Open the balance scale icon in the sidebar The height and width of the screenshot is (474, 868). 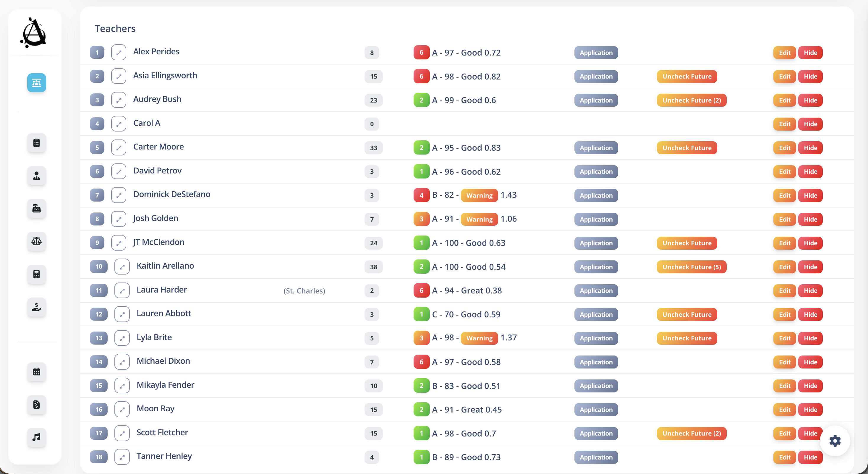[x=36, y=241]
